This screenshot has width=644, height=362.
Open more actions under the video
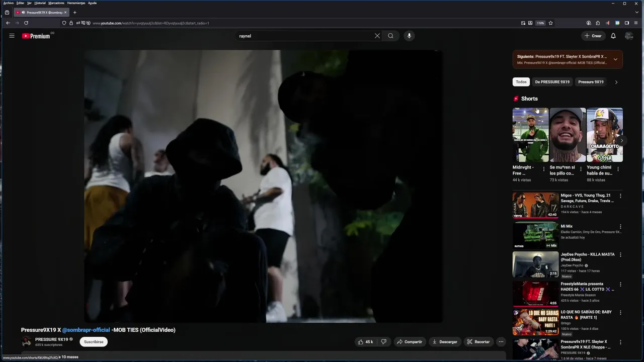click(x=501, y=342)
